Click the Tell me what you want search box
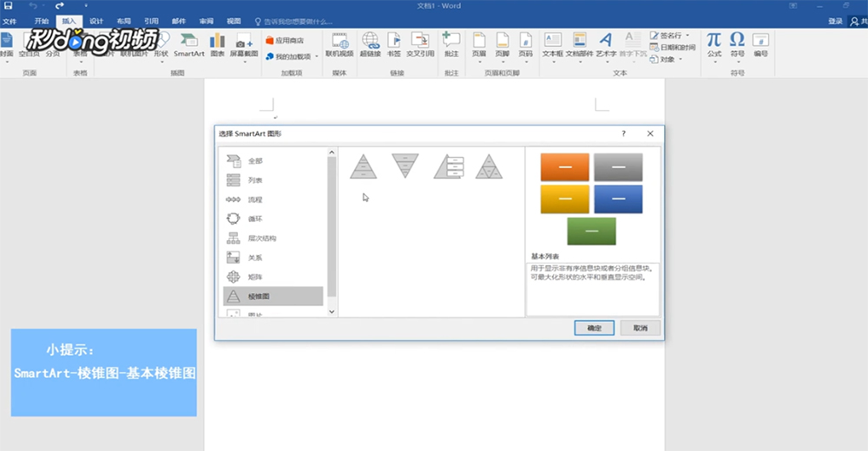 (x=293, y=22)
